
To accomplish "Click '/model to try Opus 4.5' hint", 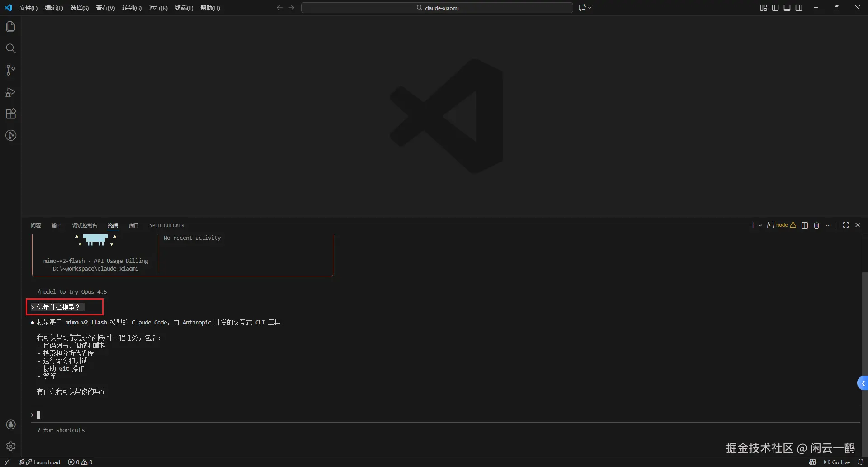I will (x=72, y=292).
